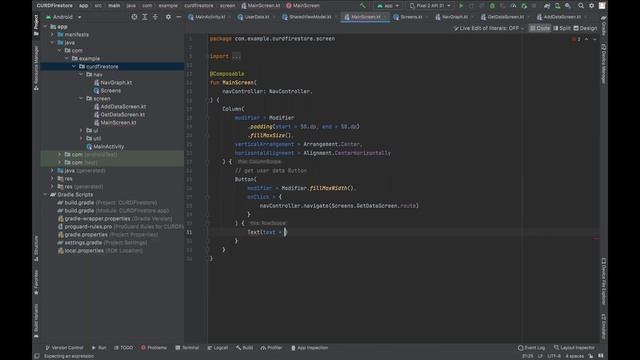
Task: Open the Logcat tool window
Action: (x=218, y=348)
